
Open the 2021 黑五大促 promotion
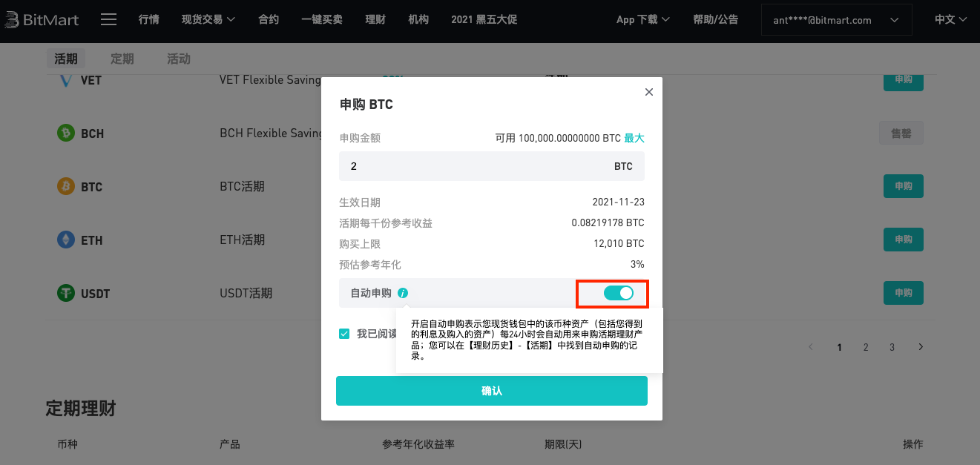[x=484, y=19]
